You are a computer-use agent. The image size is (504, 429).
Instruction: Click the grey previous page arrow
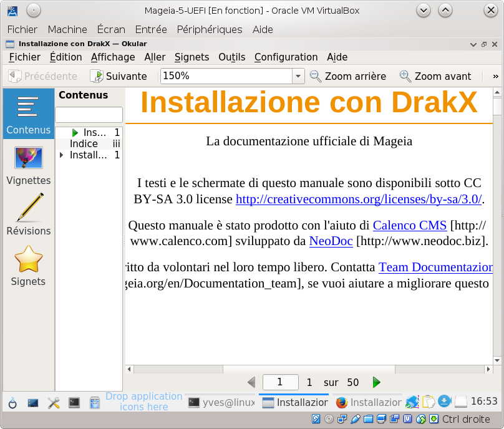(251, 382)
